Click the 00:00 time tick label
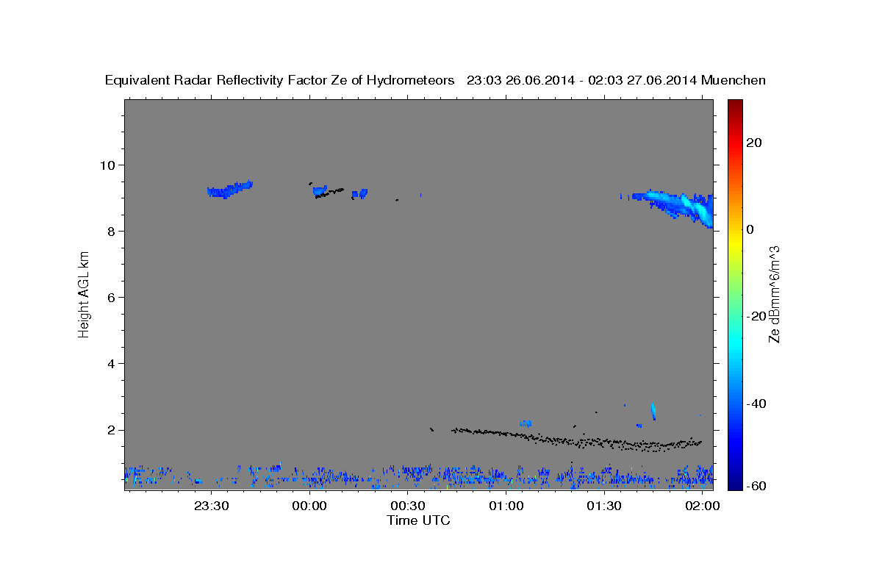The width and height of the screenshot is (882, 588). point(309,506)
